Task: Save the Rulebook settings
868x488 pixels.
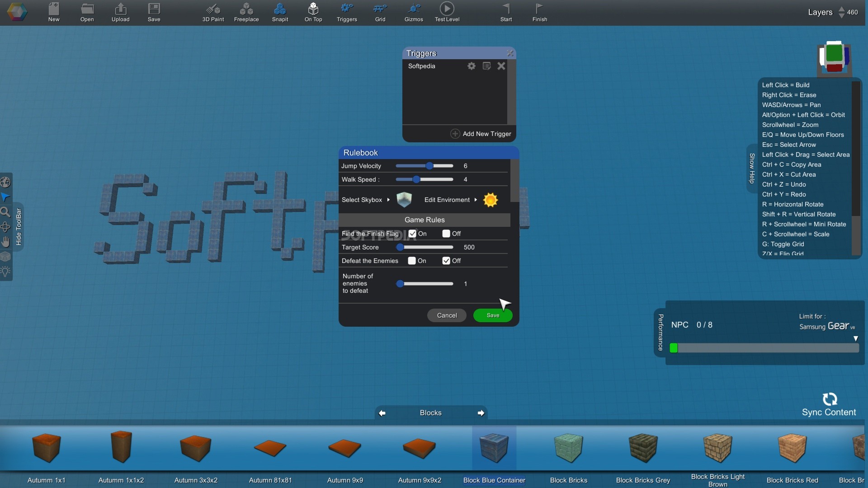Action: [x=493, y=315]
